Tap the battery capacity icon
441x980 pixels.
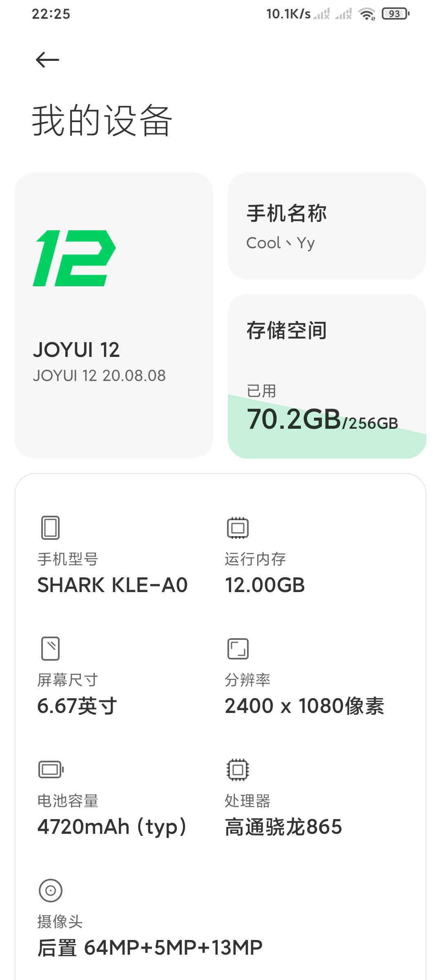51,769
